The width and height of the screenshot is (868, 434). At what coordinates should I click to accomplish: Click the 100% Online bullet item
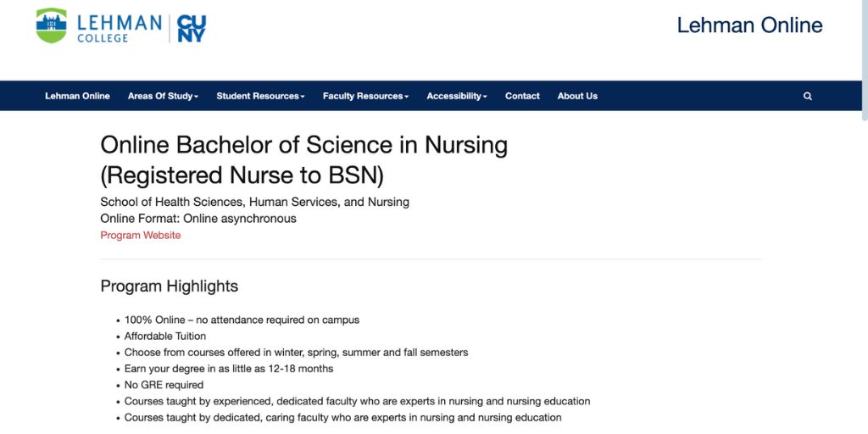[242, 320]
